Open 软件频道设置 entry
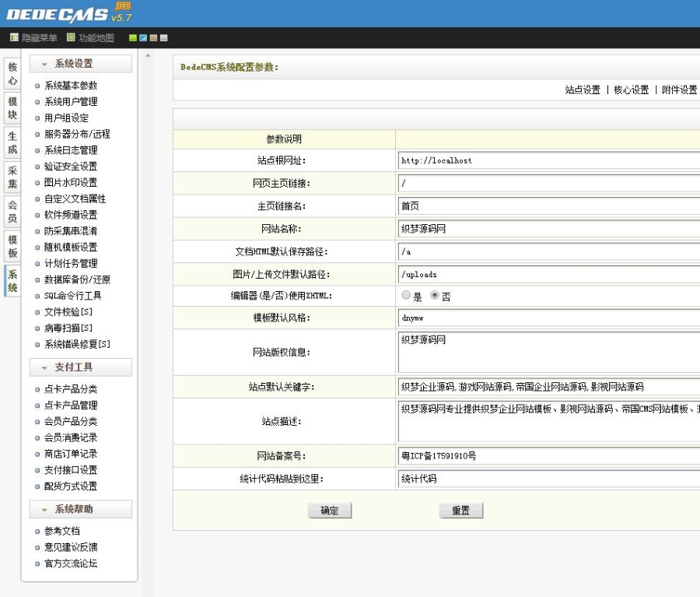This screenshot has height=597, width=700. 71,215
